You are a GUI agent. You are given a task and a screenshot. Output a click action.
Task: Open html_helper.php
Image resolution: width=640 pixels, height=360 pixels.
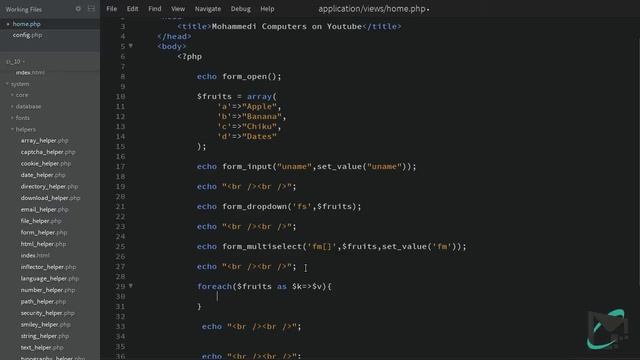coord(43,244)
